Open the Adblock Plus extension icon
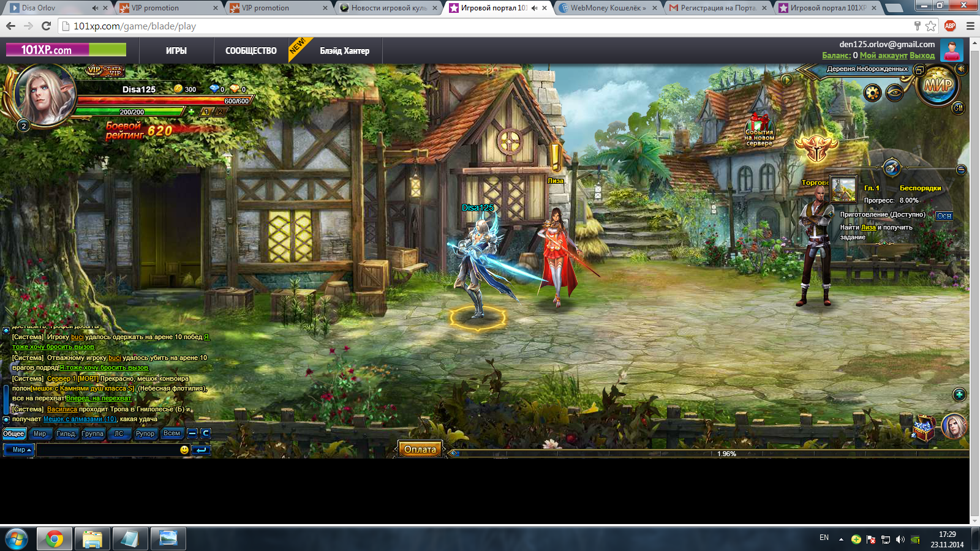980x551 pixels. click(x=950, y=26)
